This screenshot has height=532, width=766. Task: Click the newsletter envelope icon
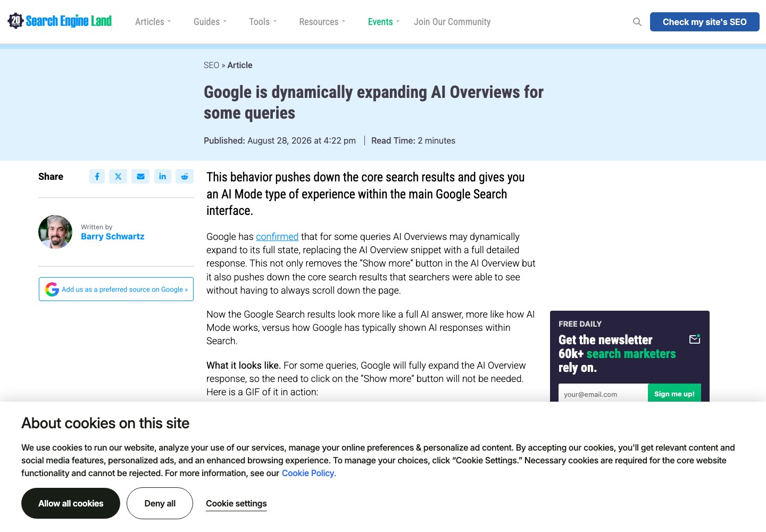(695, 339)
